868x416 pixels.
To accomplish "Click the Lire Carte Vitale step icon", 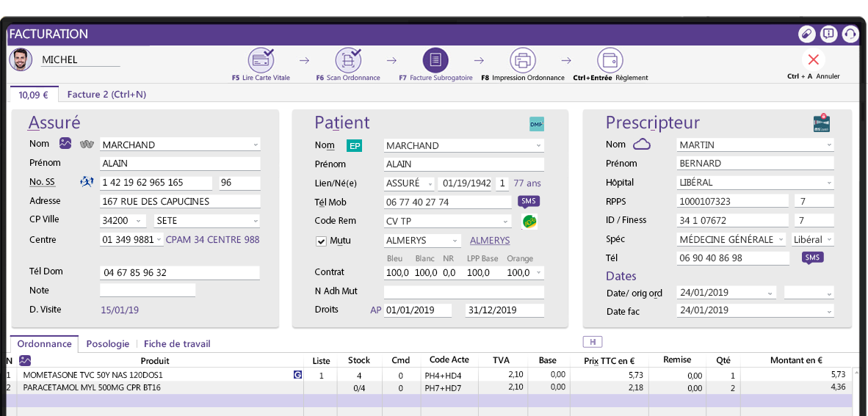I will pos(261,59).
